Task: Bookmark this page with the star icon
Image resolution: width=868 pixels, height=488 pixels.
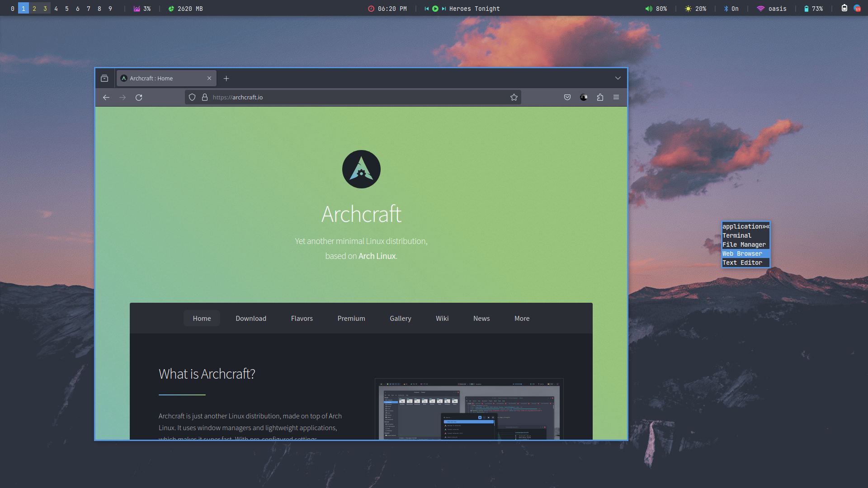Action: point(514,97)
